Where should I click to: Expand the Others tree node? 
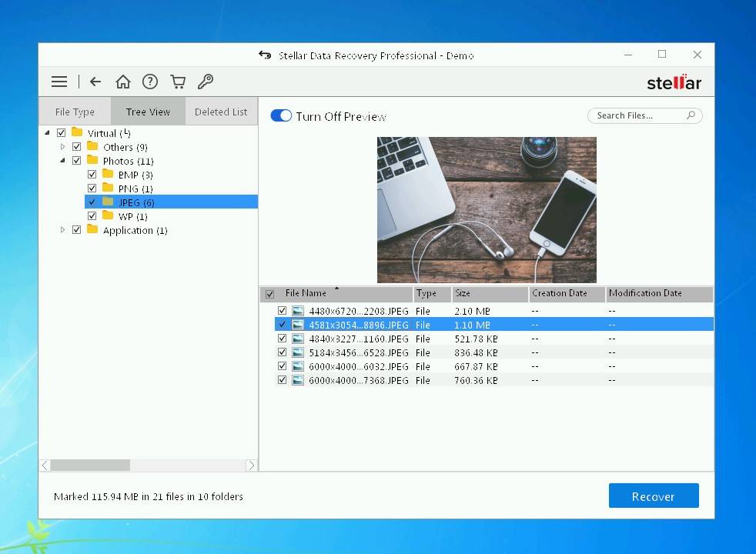click(x=62, y=146)
